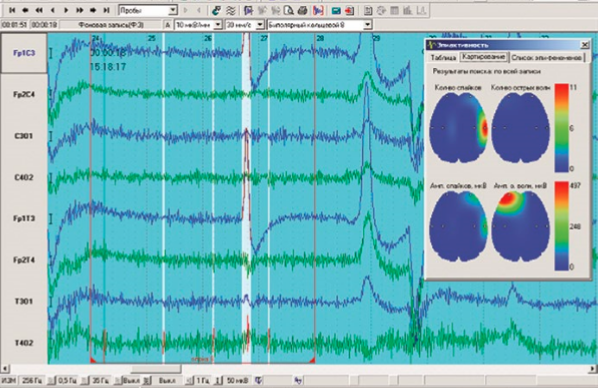Switch to the Картирование tab
This screenshot has width=598, height=388.
pyautogui.click(x=484, y=57)
